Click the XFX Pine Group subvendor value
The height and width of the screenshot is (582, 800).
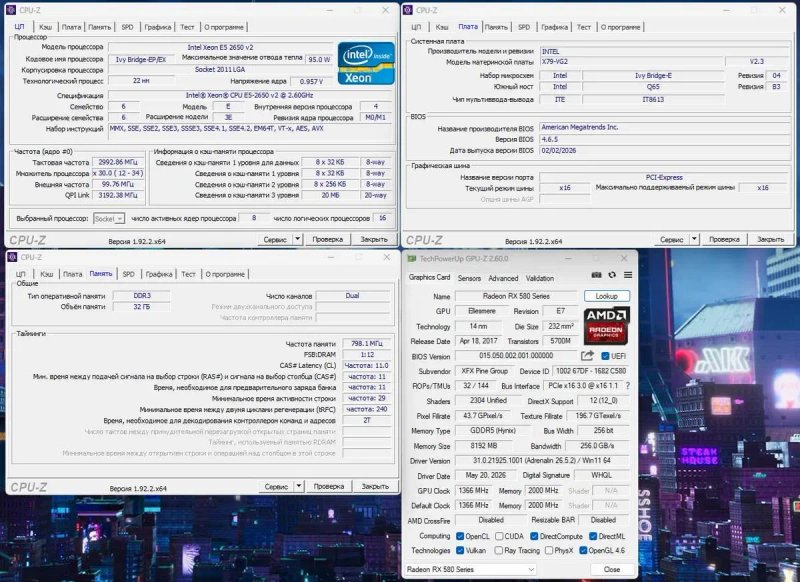(484, 371)
